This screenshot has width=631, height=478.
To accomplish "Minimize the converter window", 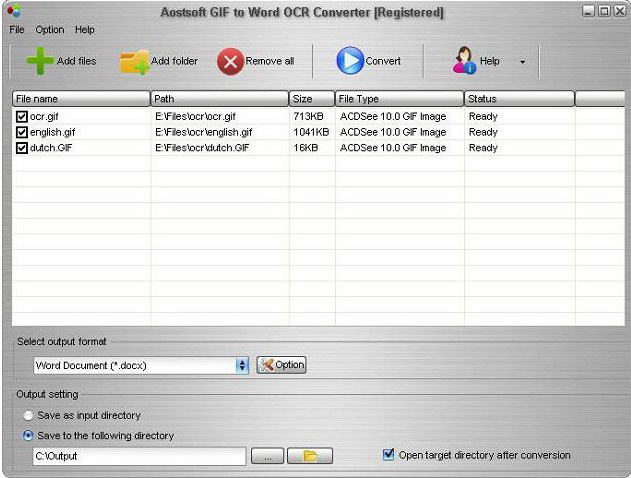I will click(588, 11).
